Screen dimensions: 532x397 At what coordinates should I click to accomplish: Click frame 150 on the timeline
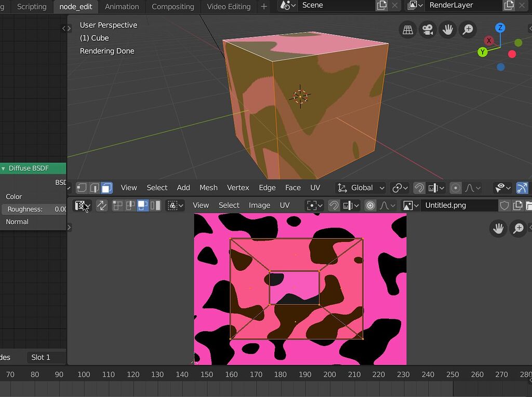pos(207,375)
